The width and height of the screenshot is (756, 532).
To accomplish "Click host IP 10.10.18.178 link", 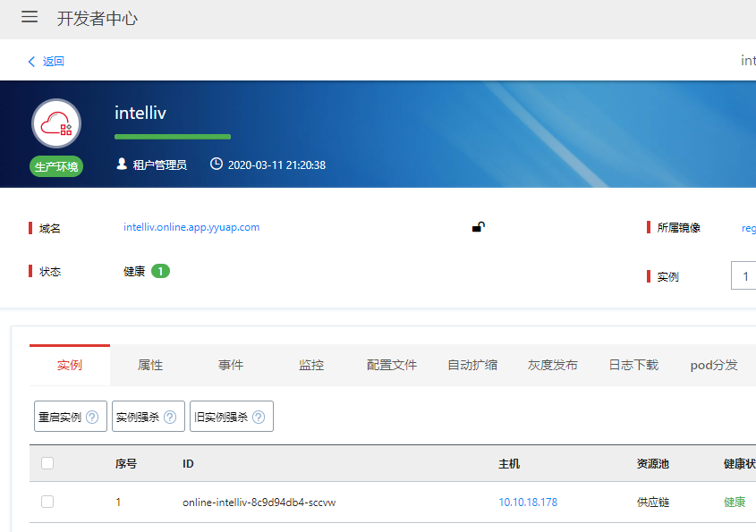I will tap(528, 502).
